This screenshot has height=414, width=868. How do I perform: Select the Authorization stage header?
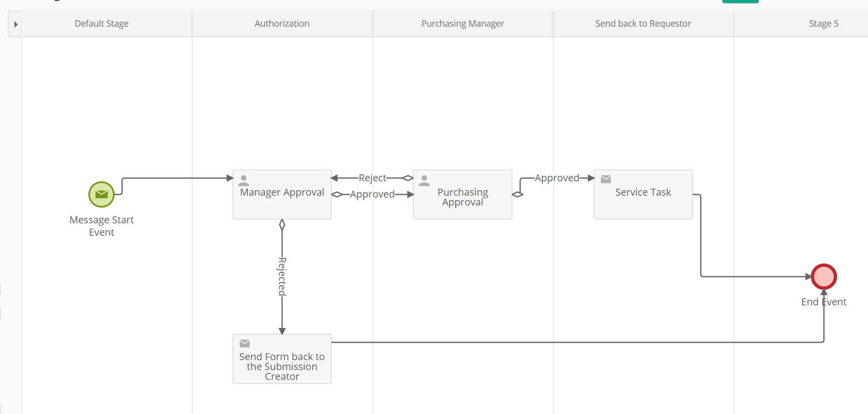[x=282, y=24]
